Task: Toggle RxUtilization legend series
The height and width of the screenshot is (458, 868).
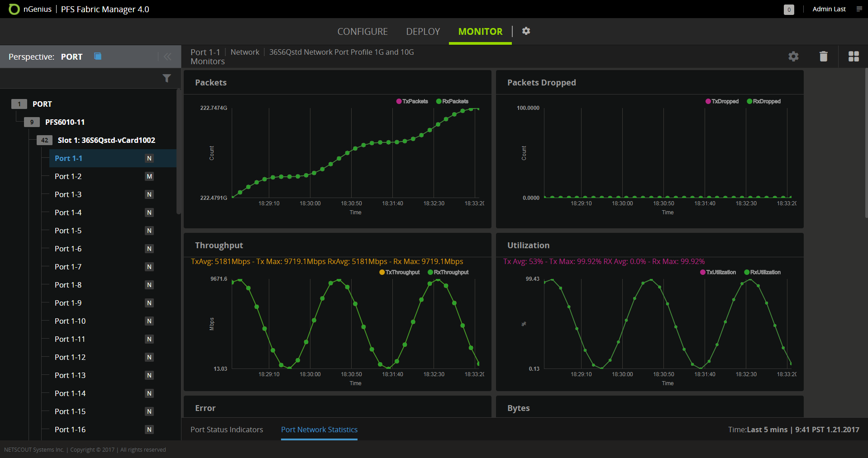Action: click(762, 272)
